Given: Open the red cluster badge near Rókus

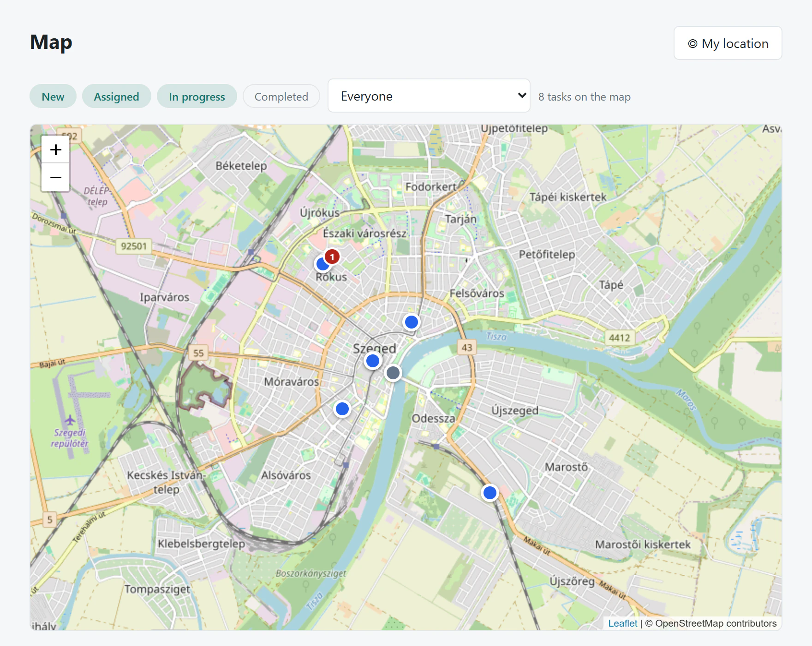Looking at the screenshot, I should 332,257.
